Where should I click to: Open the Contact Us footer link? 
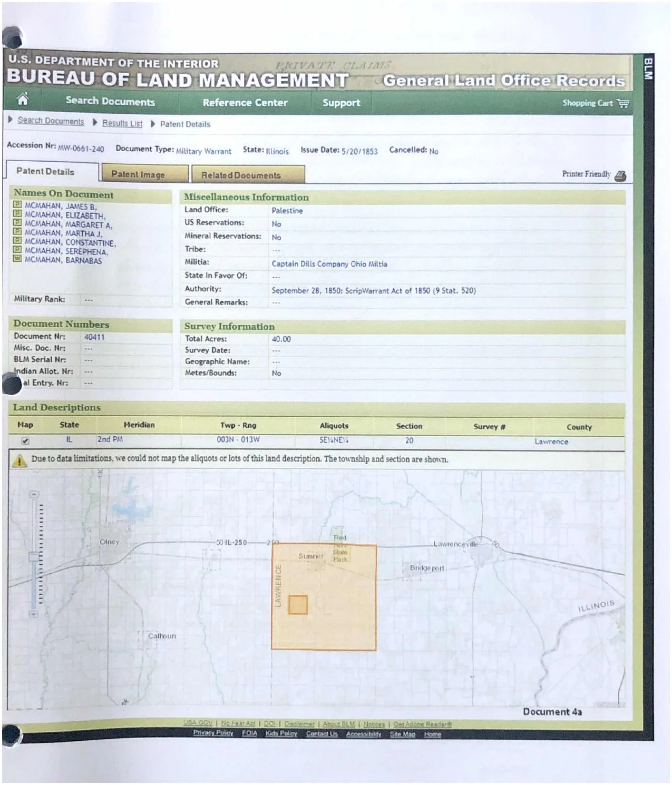click(322, 734)
